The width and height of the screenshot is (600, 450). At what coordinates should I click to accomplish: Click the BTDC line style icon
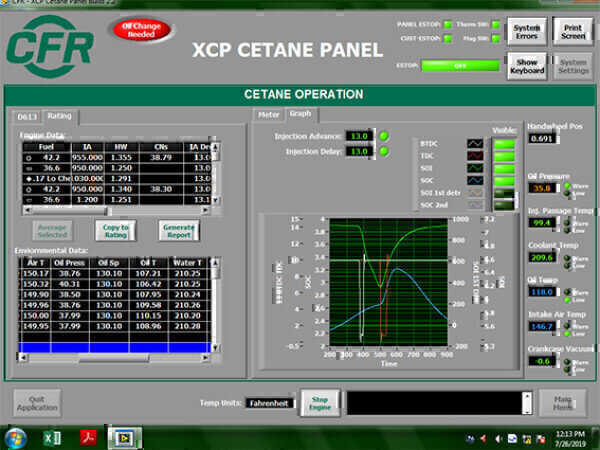(x=475, y=143)
